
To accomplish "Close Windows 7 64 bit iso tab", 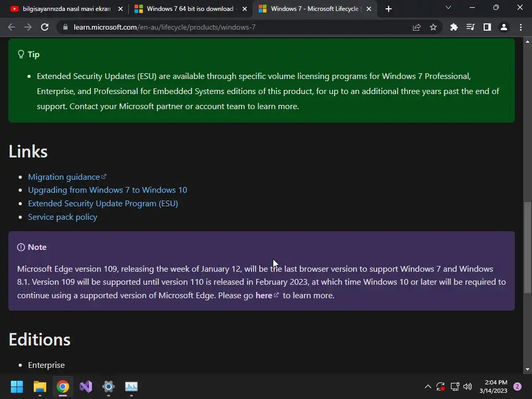I will pos(245,9).
